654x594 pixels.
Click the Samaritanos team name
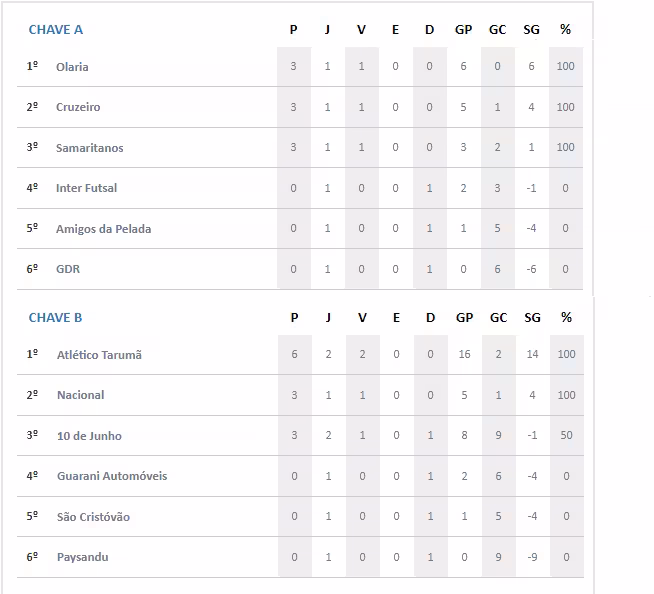89,148
